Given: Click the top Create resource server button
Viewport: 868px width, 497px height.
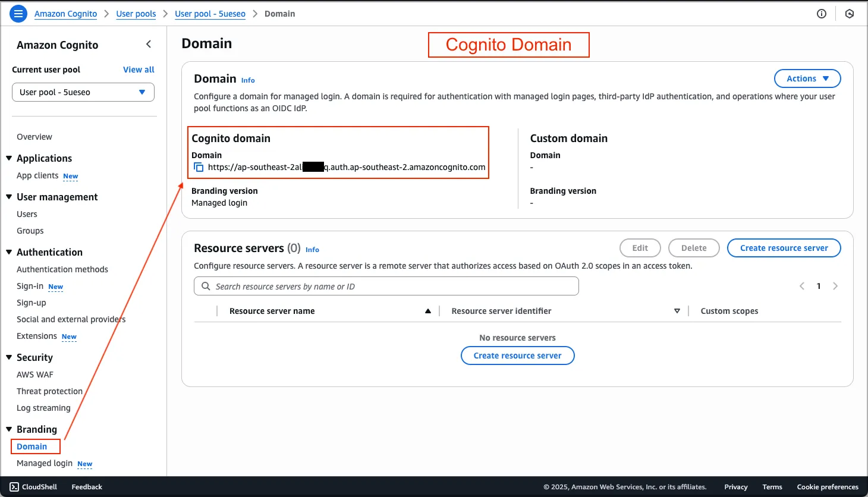Looking at the screenshot, I should (x=784, y=248).
